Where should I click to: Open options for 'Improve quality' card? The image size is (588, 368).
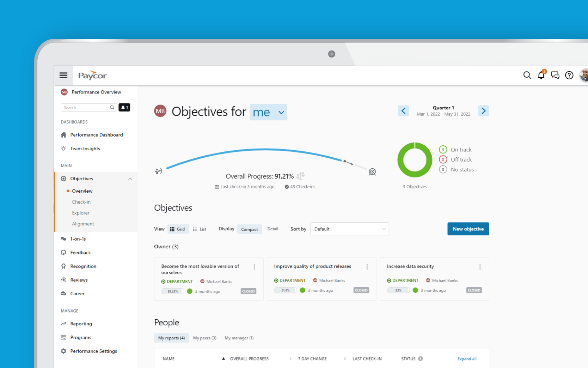[x=367, y=267]
